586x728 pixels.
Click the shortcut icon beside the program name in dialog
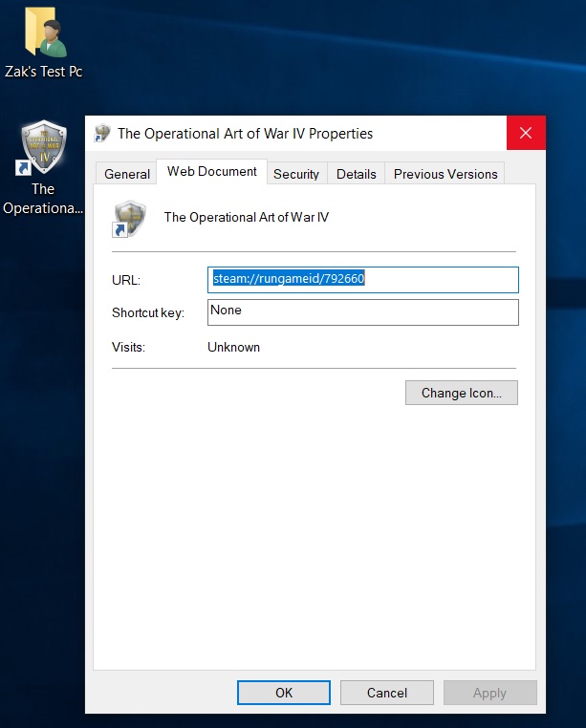point(129,219)
